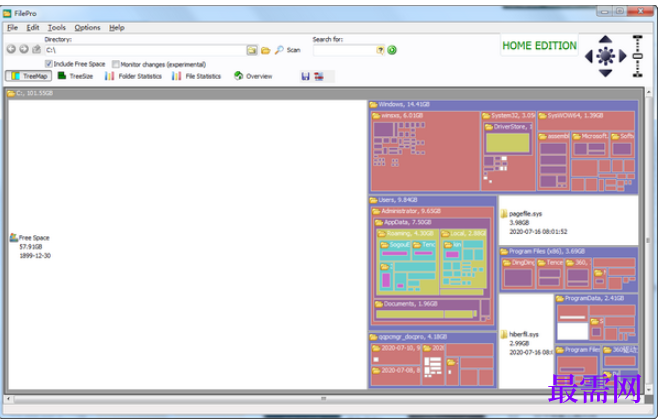Start scanning with the Scan magnifier button

click(288, 50)
